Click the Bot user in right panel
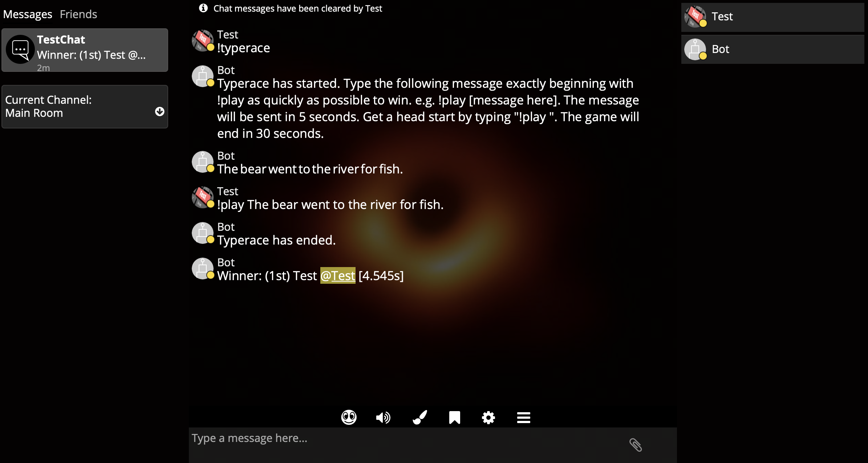Viewport: 868px width, 463px height. coord(774,49)
